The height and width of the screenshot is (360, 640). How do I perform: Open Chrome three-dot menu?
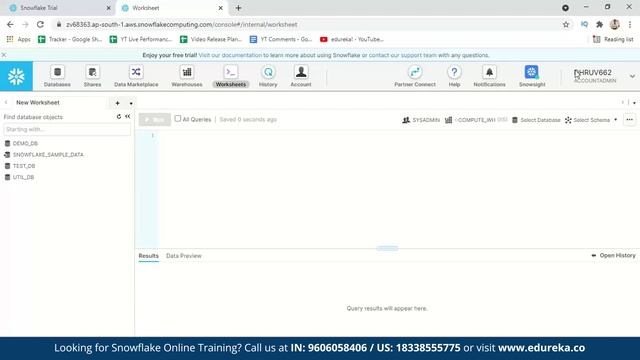[630, 24]
